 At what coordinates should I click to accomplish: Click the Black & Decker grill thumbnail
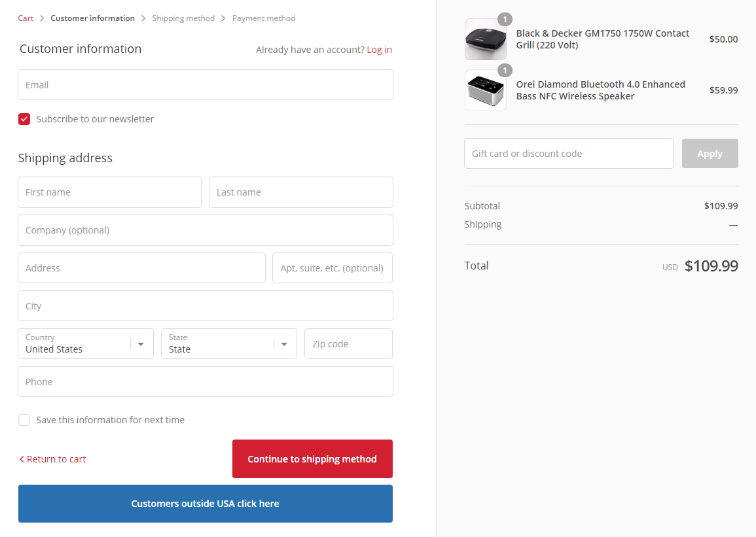tap(485, 39)
